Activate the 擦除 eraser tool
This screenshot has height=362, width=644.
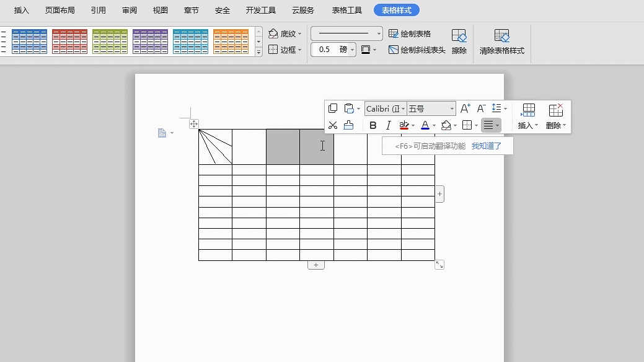459,42
